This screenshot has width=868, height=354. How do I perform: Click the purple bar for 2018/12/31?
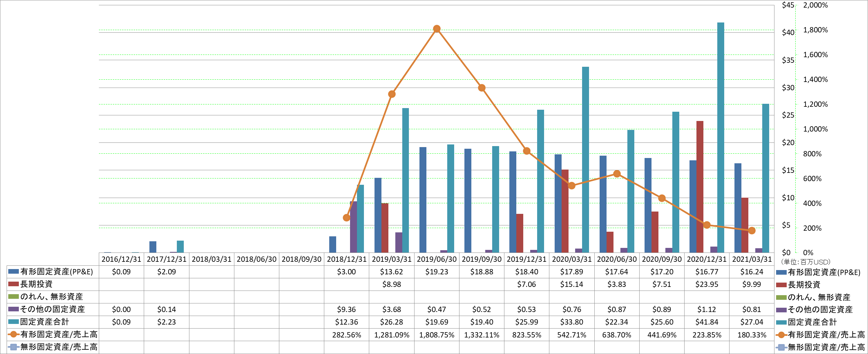[x=353, y=227]
